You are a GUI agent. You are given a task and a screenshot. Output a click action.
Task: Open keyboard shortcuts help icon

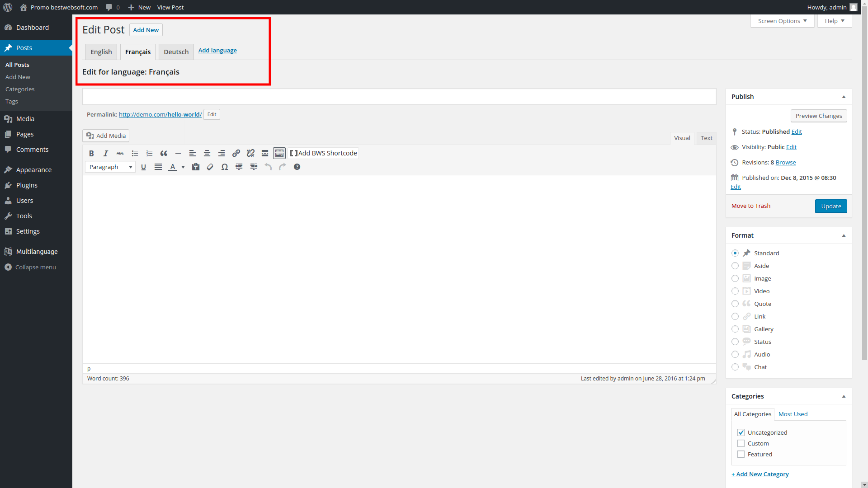[x=297, y=167]
